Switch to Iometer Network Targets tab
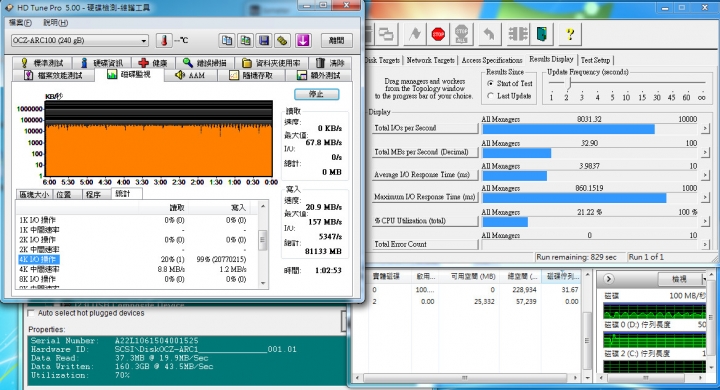Viewport: 720px width, 390px height. pyautogui.click(x=431, y=60)
